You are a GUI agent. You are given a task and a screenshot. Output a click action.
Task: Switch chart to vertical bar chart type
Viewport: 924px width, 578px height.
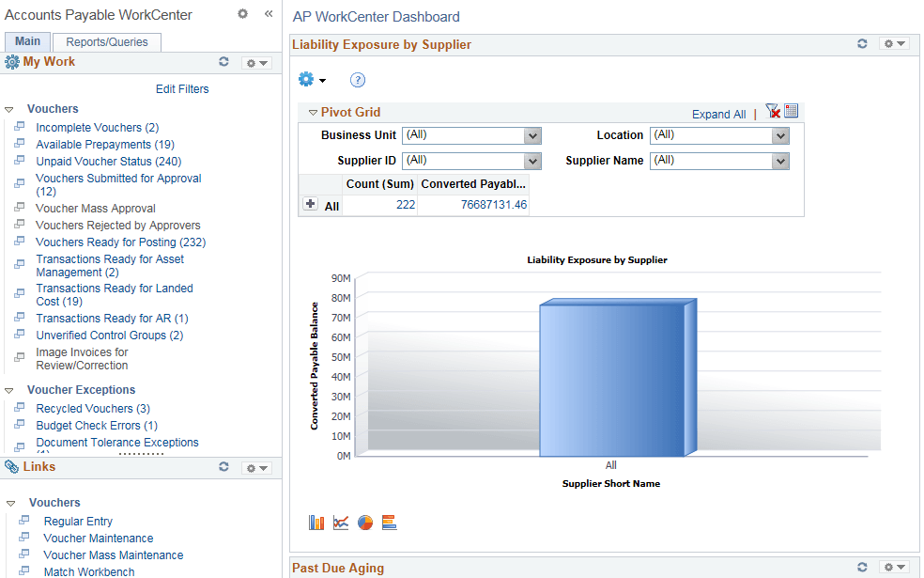pyautogui.click(x=316, y=522)
